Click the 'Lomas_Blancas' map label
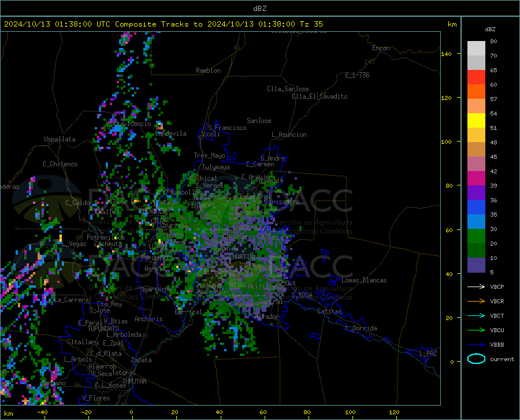 pos(364,280)
